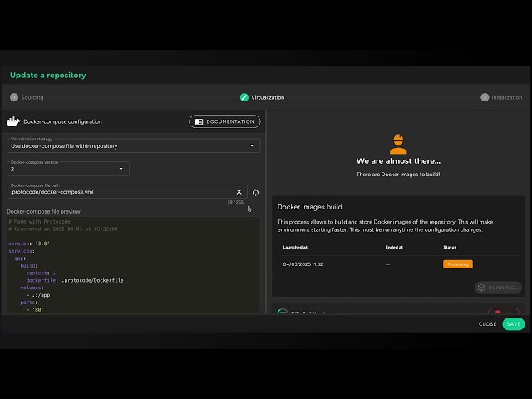
Task: Click the Update a repository title
Action: (48, 76)
